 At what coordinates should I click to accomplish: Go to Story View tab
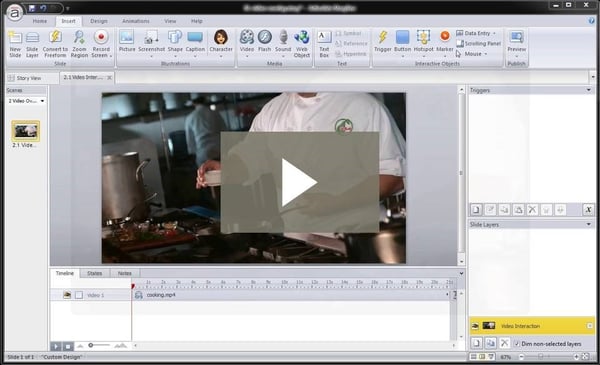click(25, 78)
